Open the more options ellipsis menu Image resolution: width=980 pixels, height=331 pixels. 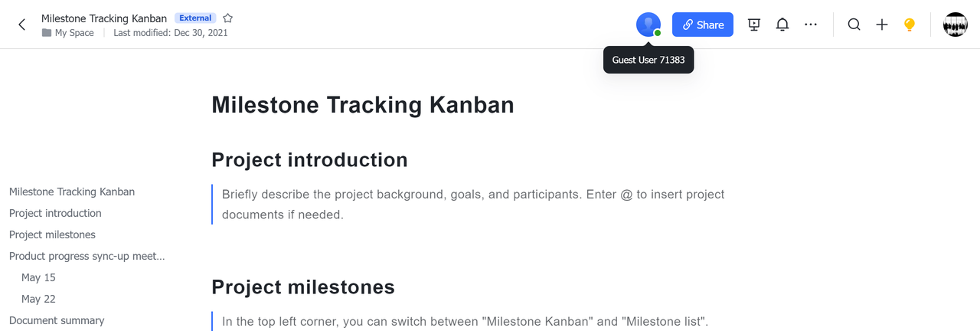point(811,25)
